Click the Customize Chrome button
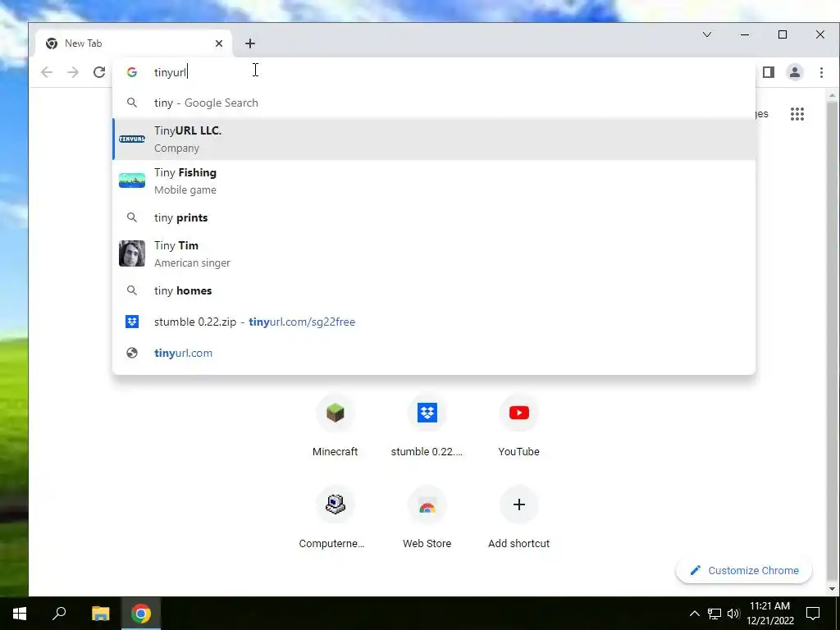The image size is (840, 630). tap(743, 571)
